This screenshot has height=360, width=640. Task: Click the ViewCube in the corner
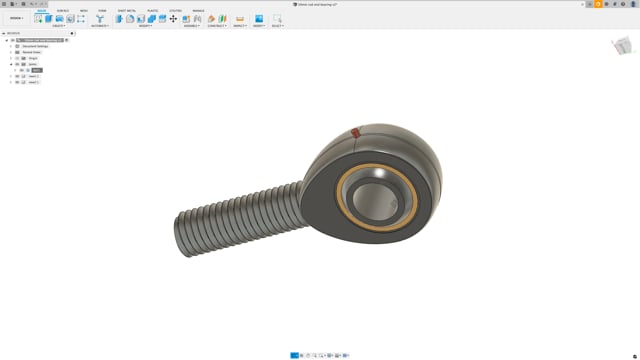pos(623,46)
